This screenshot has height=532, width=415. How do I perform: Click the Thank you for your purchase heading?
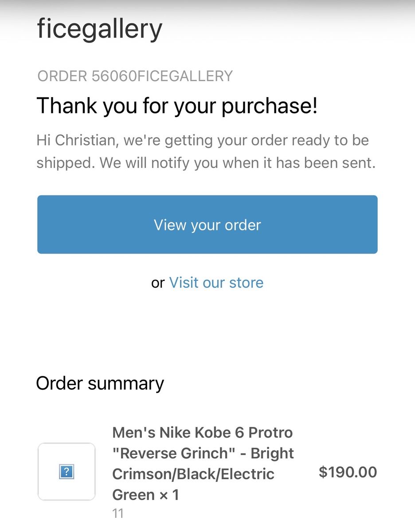pyautogui.click(x=177, y=106)
